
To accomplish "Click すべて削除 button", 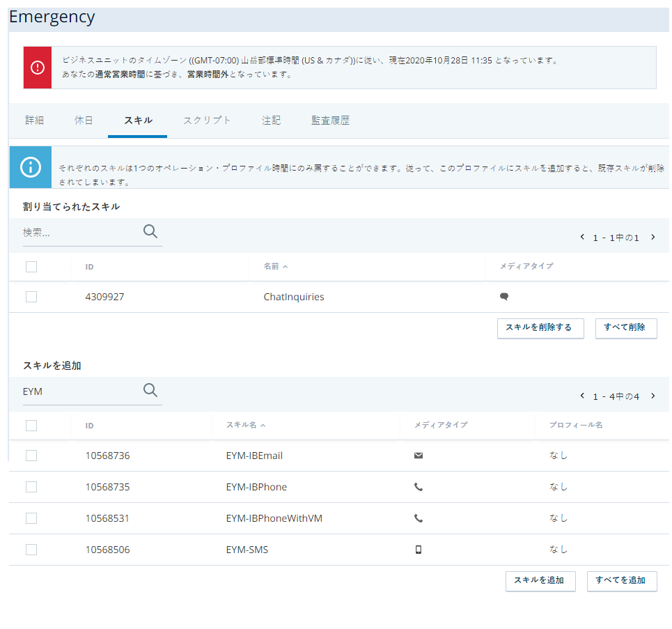I will click(x=626, y=328).
